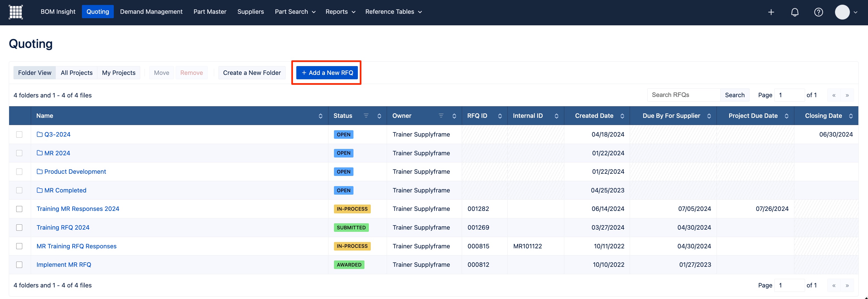
Task: Tick the Training MR Responses 2024 checkbox
Action: (x=19, y=209)
